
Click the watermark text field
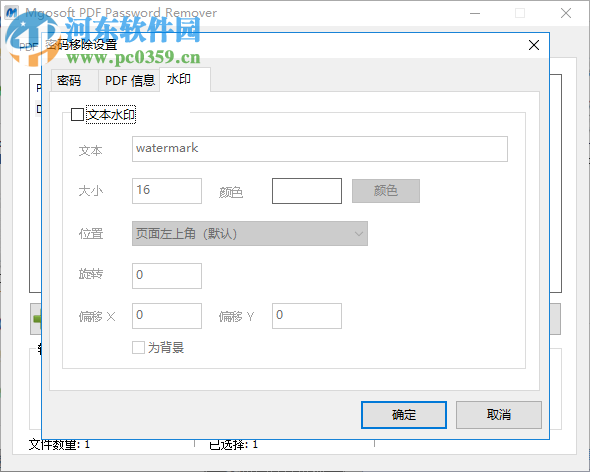[x=319, y=149]
